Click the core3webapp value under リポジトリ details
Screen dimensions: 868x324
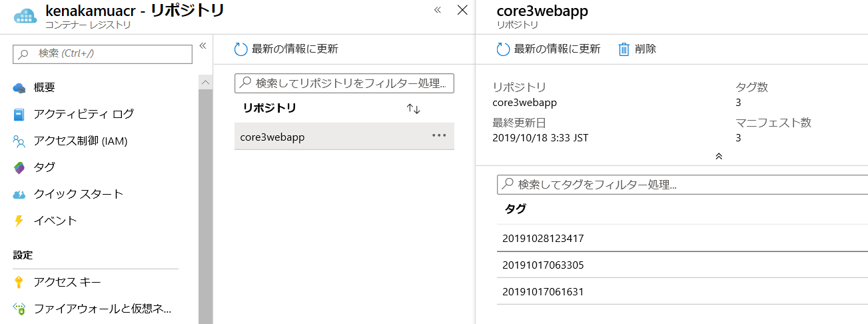click(525, 103)
